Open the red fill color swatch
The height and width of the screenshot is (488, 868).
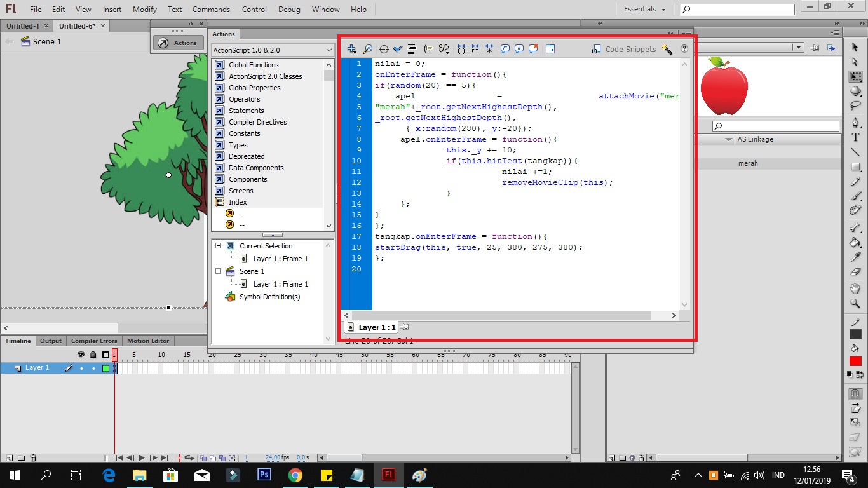pos(855,360)
